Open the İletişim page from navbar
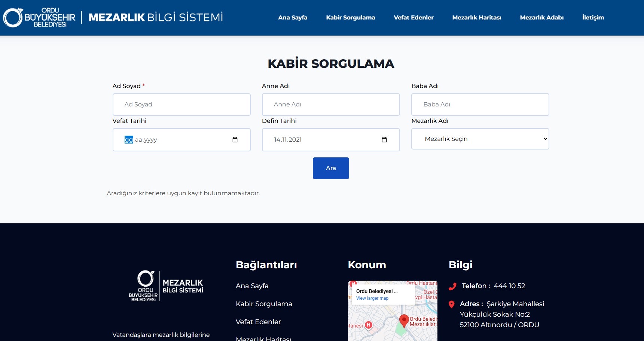Screen dimensions: 644x341 point(593,18)
